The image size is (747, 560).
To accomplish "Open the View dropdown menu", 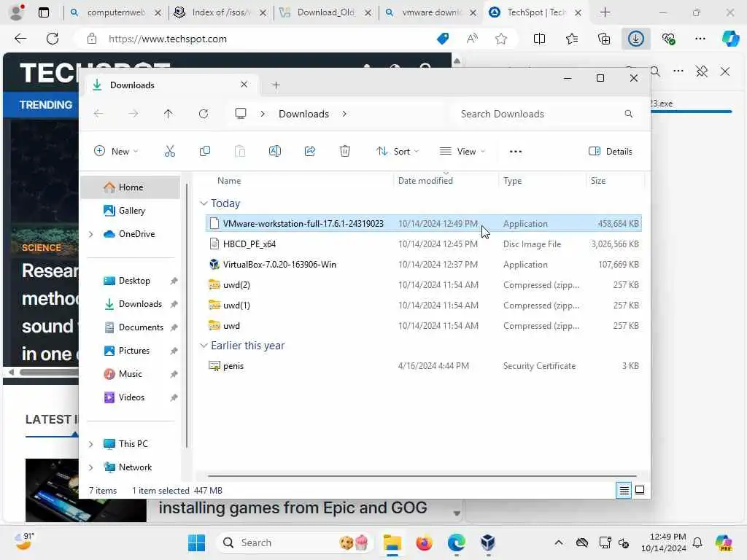I will [x=462, y=152].
